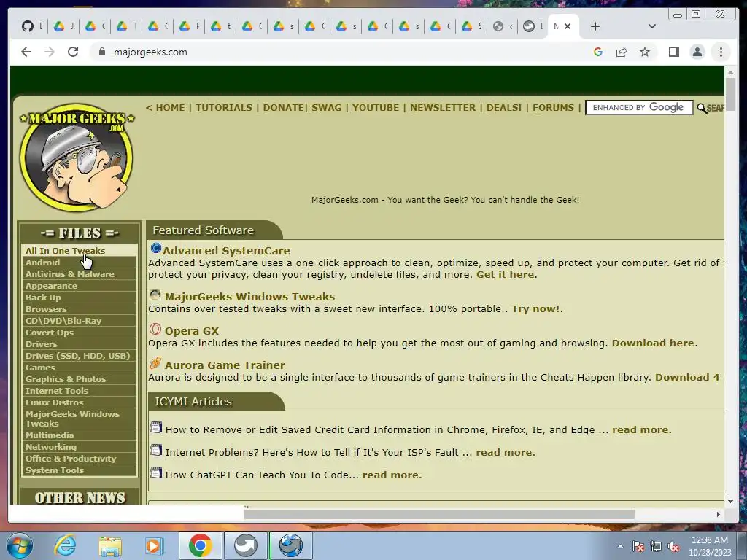The height and width of the screenshot is (560, 747).
Task: Close the active MajorGeeks tab
Action: click(568, 27)
